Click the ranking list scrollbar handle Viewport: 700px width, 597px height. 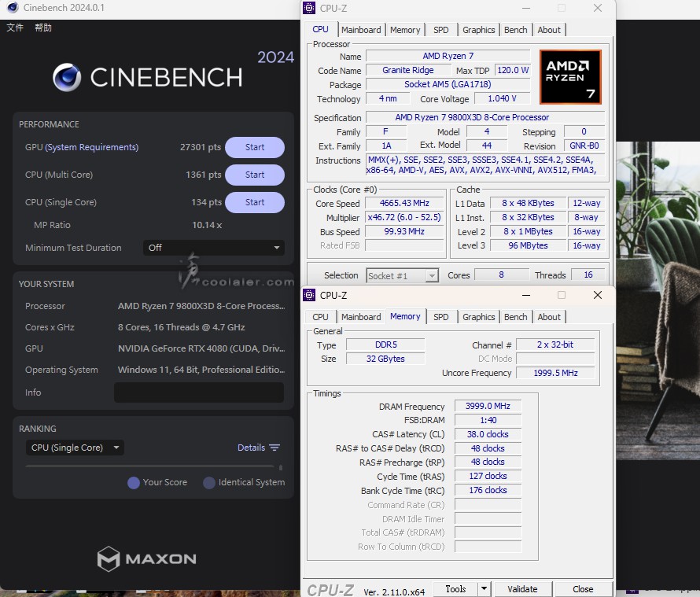(280, 467)
